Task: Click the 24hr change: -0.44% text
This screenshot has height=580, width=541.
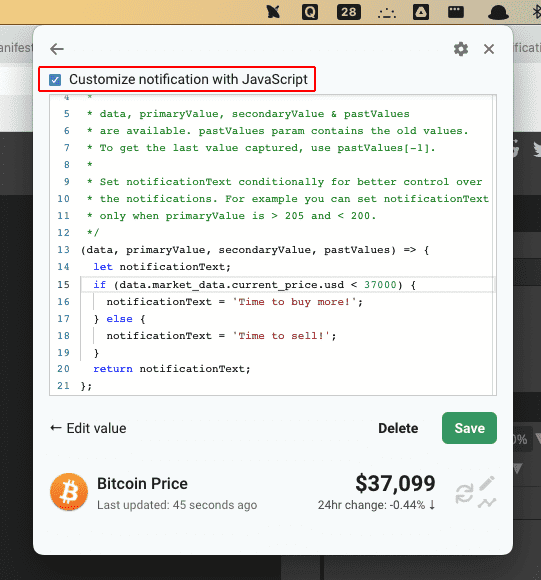Action: coord(376,505)
